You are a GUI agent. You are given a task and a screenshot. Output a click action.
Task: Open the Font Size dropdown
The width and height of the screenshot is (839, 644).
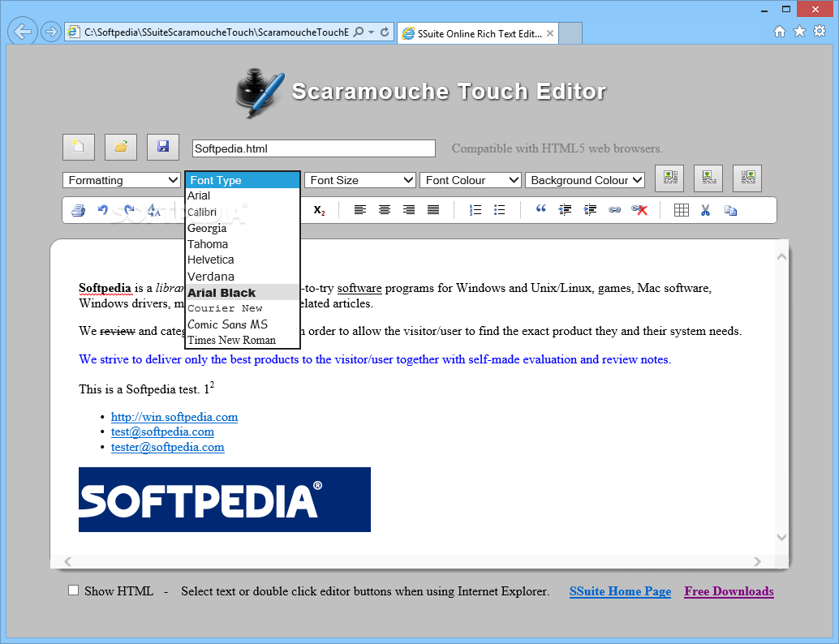pyautogui.click(x=360, y=180)
